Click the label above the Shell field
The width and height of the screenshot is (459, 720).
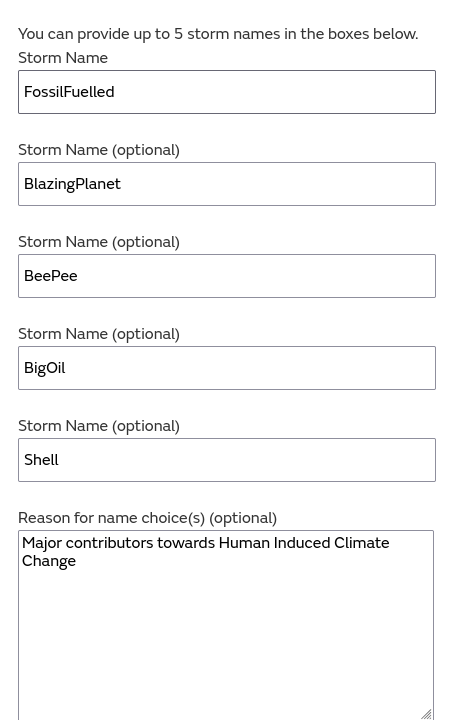(99, 426)
